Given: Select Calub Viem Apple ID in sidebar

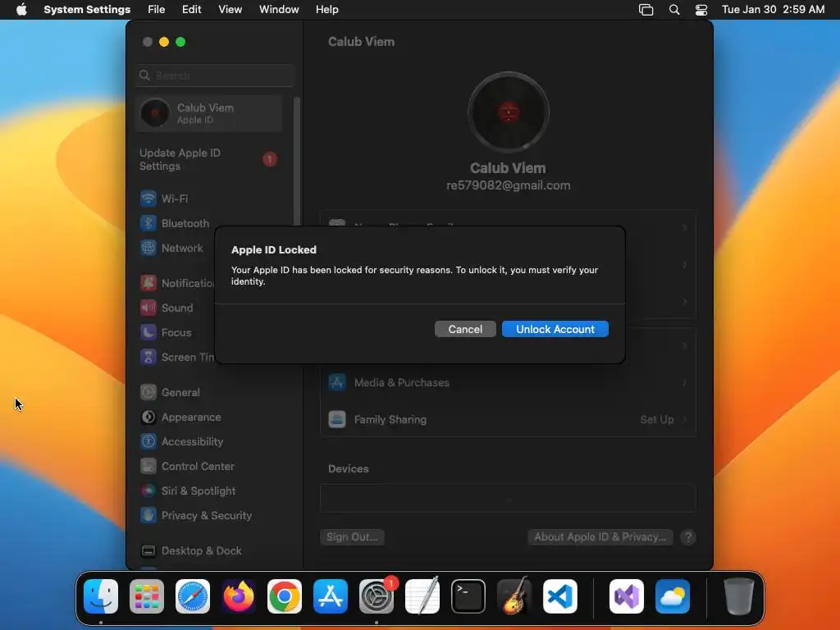Looking at the screenshot, I should (209, 113).
